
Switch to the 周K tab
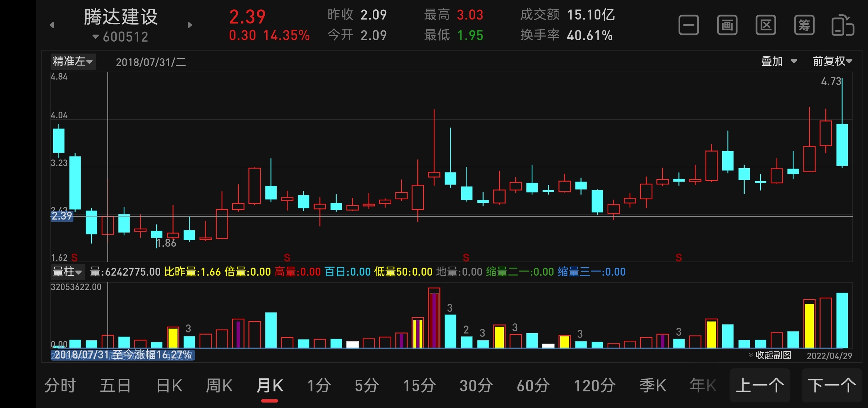tap(219, 386)
